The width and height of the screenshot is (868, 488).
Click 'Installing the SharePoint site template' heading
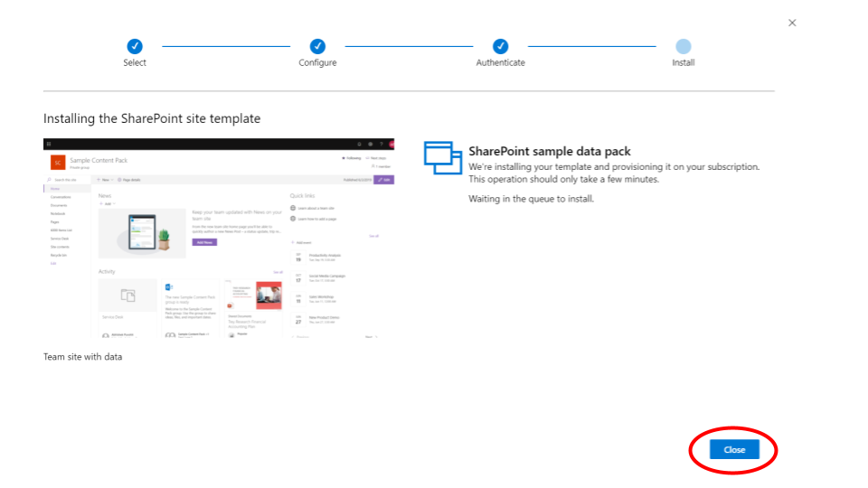[152, 118]
